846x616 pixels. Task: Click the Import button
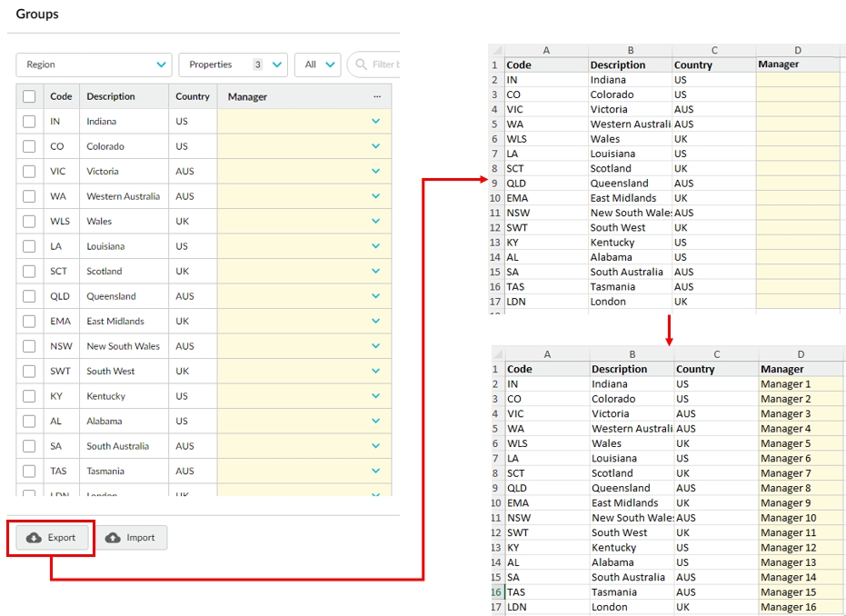tap(131, 538)
